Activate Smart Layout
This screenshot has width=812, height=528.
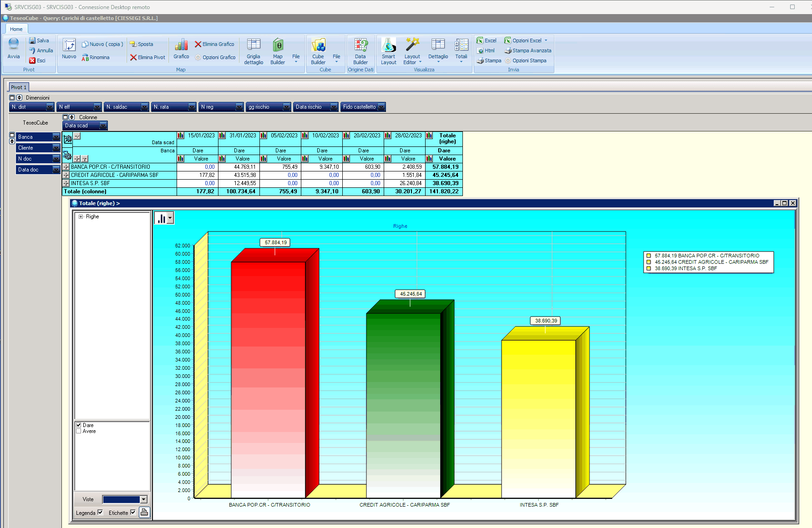[x=389, y=51]
